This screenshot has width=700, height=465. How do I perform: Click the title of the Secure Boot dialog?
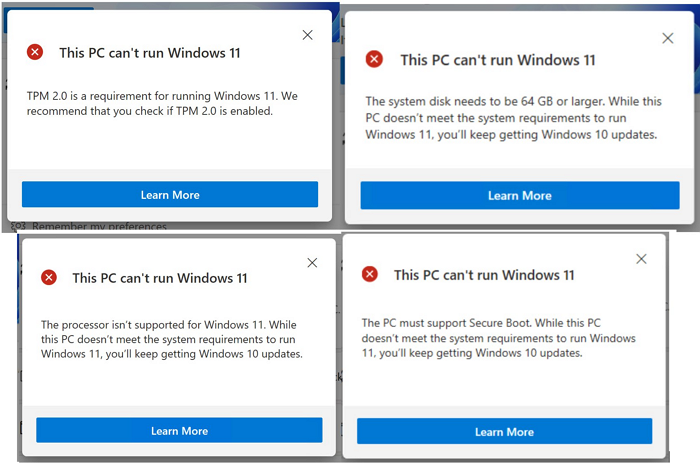(485, 275)
